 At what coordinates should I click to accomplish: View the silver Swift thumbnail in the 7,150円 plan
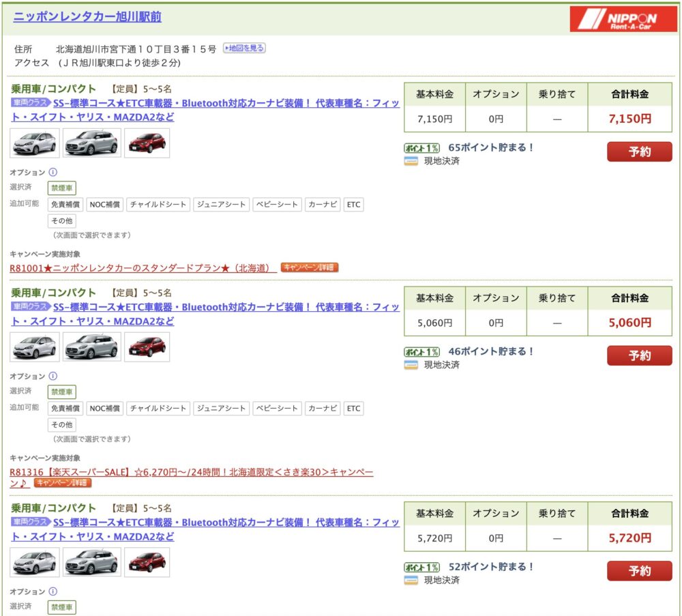(x=92, y=143)
